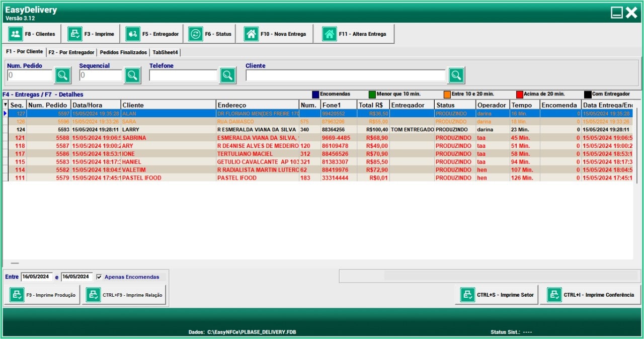Screen dimensions: 644x339
Task: Click the magnifier next to Num. Pedido
Action: coord(63,75)
